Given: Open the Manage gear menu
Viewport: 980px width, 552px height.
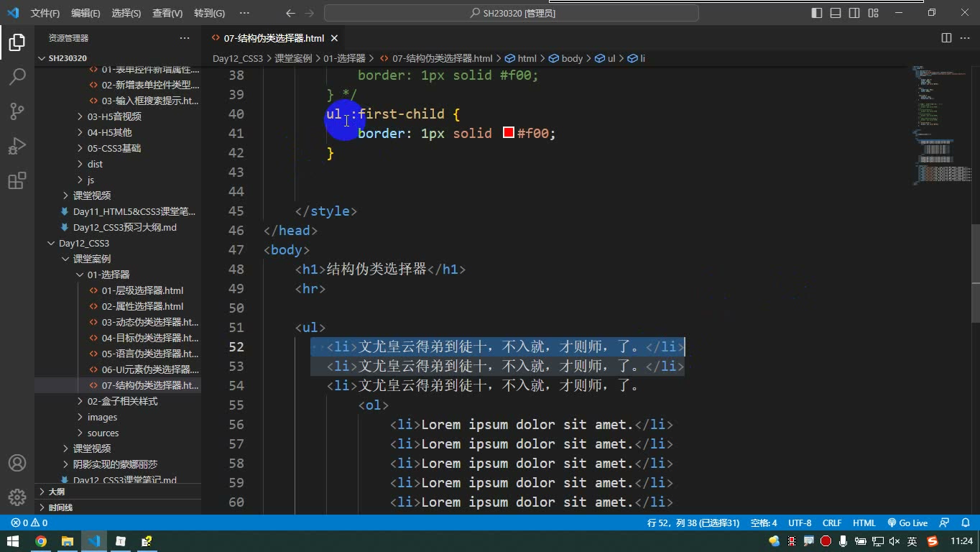Looking at the screenshot, I should 17,497.
